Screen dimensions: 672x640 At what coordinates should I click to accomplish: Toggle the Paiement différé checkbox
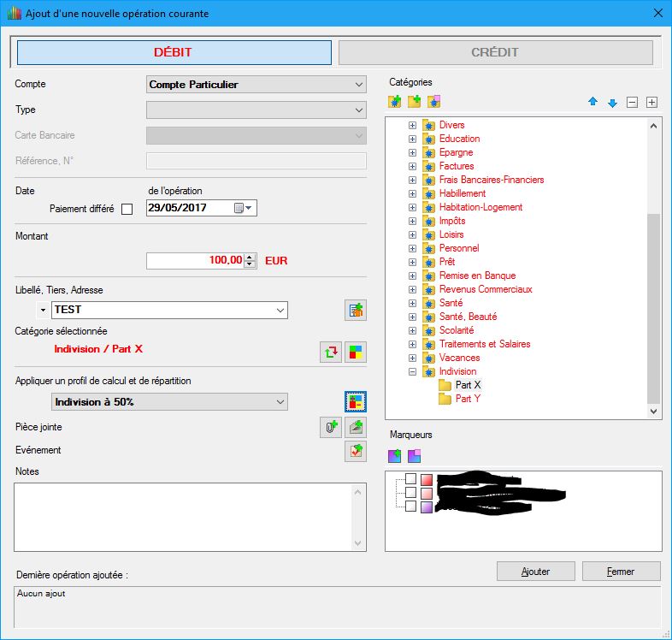tap(127, 210)
